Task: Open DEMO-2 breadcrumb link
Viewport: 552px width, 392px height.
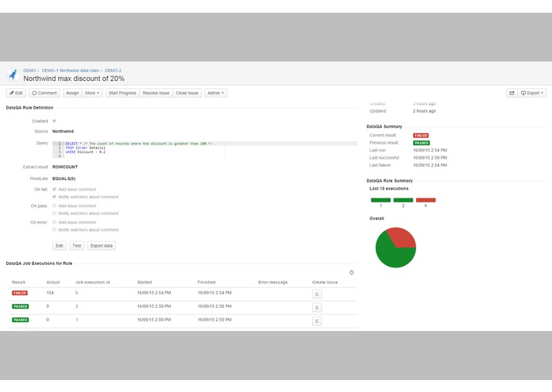Action: pos(113,71)
